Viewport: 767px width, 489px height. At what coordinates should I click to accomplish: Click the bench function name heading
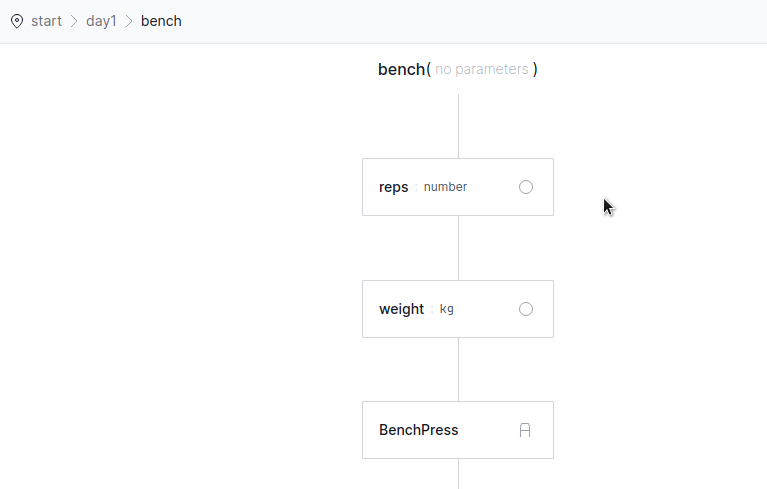coord(401,69)
